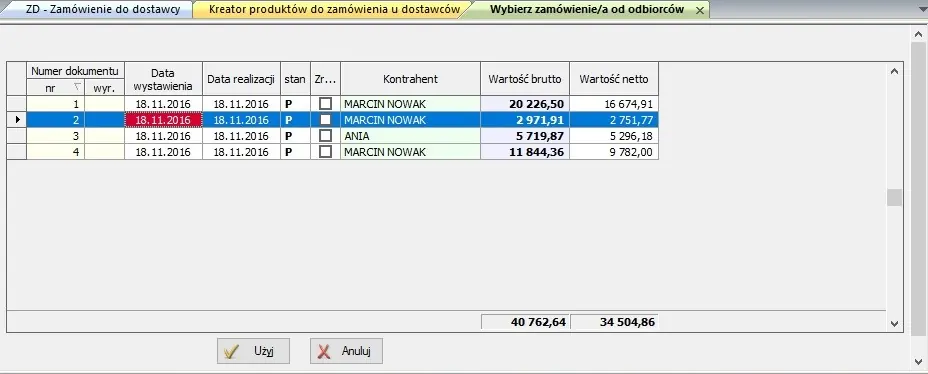The image size is (928, 374).
Task: Select the row header of document 1
Action: pos(17,104)
